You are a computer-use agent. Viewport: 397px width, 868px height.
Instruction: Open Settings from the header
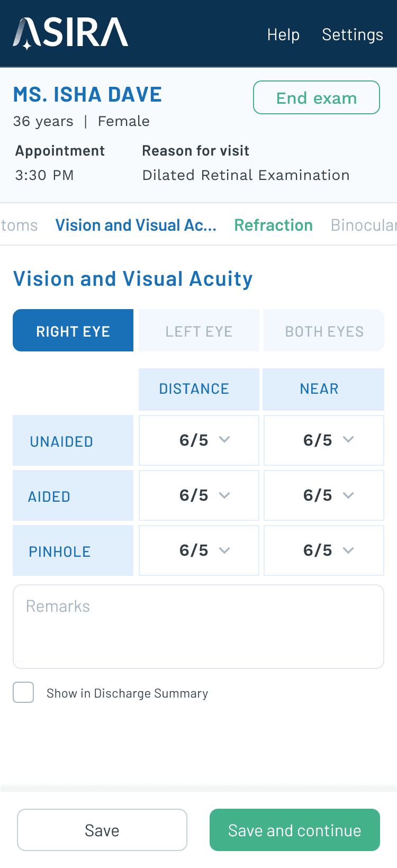click(x=353, y=34)
